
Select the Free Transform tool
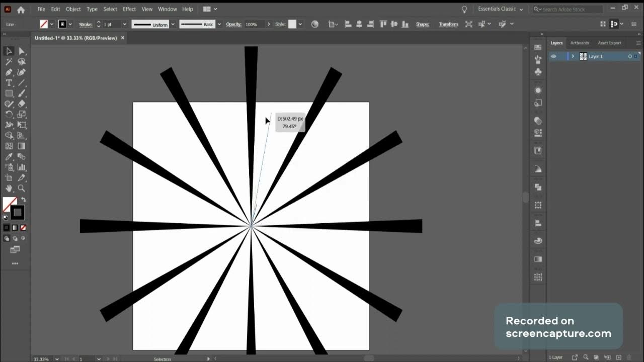22,125
